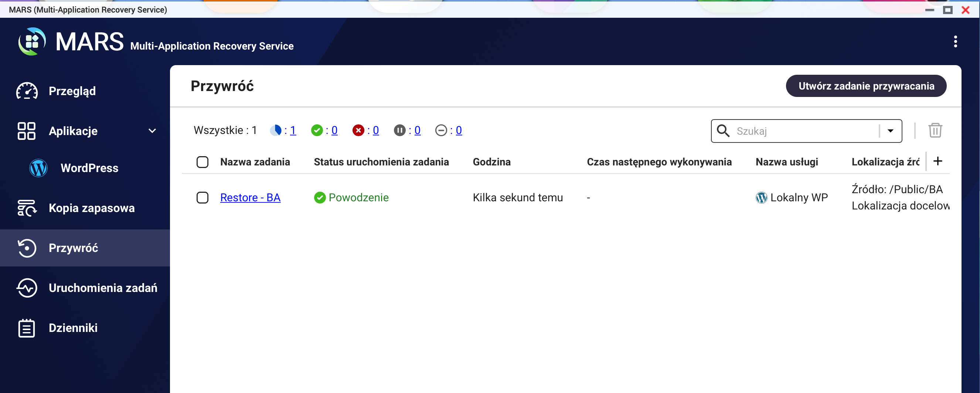Image resolution: width=980 pixels, height=393 pixels.
Task: Open the Dzienniki logs page
Action: (73, 328)
